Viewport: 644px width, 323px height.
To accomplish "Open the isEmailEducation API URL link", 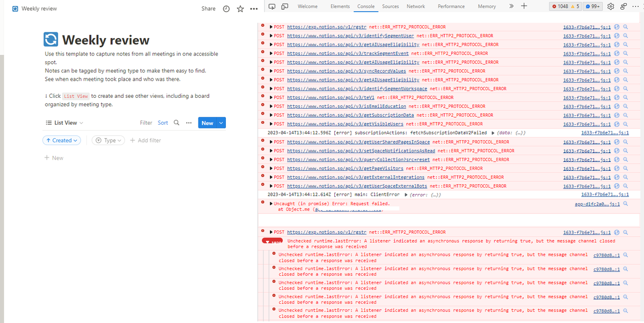I will (x=347, y=106).
